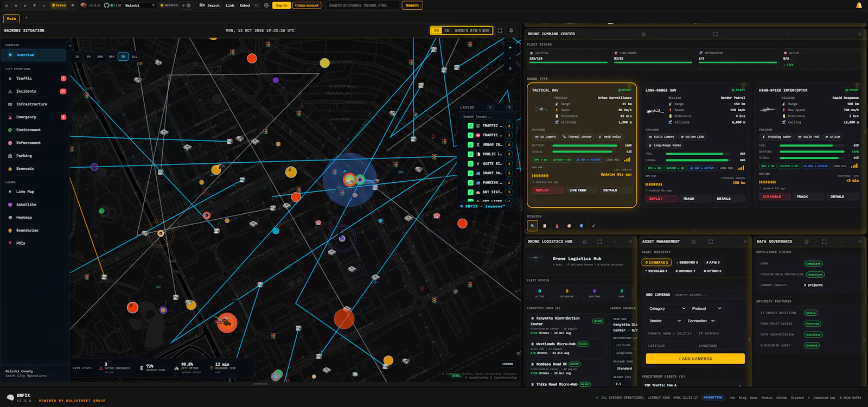Open the Nairobi city dropdown
This screenshot has height=407, width=868.
tap(140, 5)
